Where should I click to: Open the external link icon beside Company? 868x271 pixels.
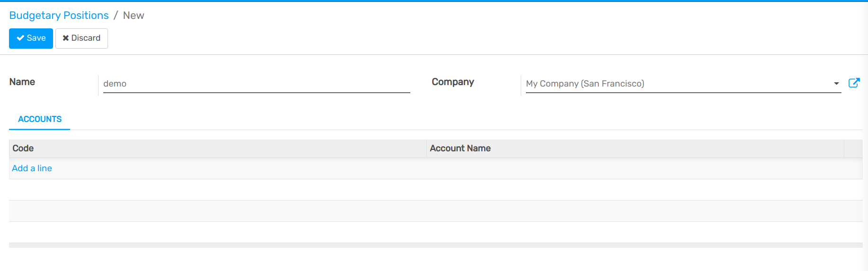coord(854,83)
